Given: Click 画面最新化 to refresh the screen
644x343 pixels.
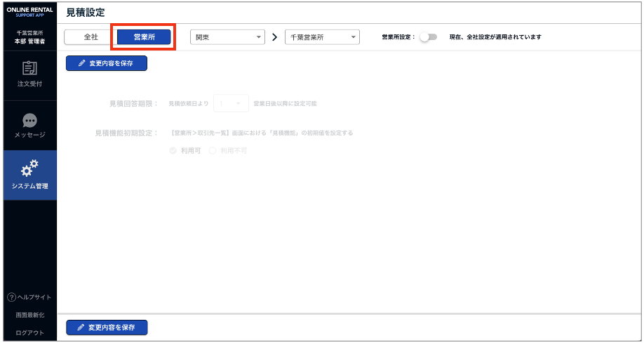Looking at the screenshot, I should [x=29, y=315].
